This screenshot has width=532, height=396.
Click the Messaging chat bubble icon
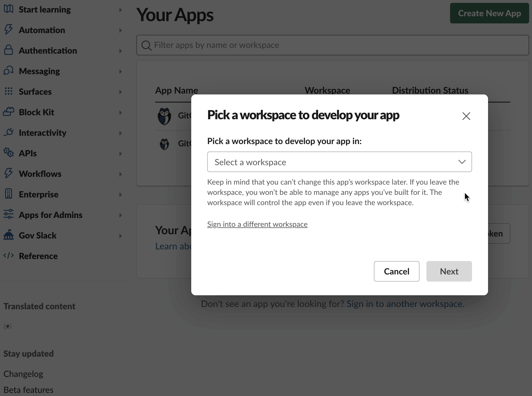pos(9,70)
